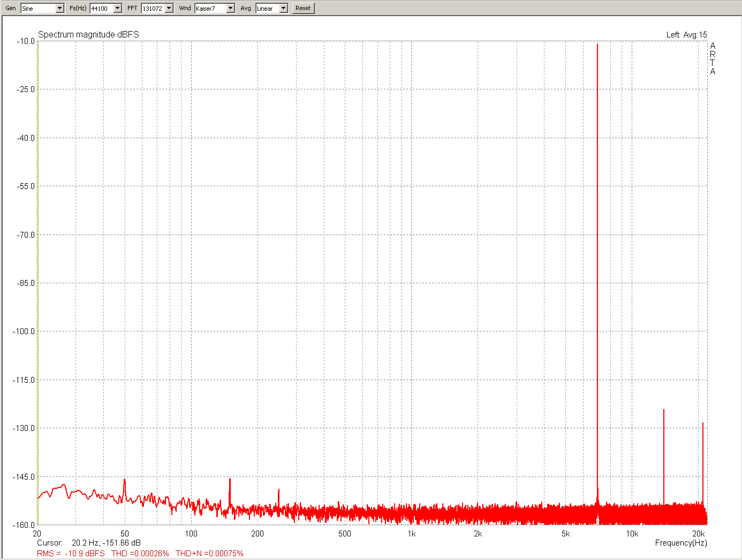Click the -100.0 y-axis label
This screenshot has width=742, height=560.
point(24,331)
